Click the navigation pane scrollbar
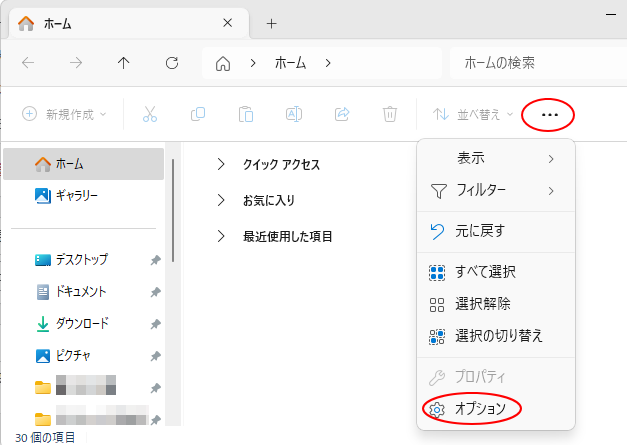 (173, 210)
